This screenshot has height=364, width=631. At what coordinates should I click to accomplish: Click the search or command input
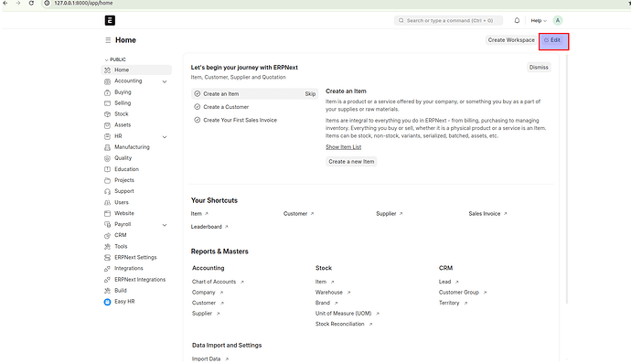tap(448, 20)
